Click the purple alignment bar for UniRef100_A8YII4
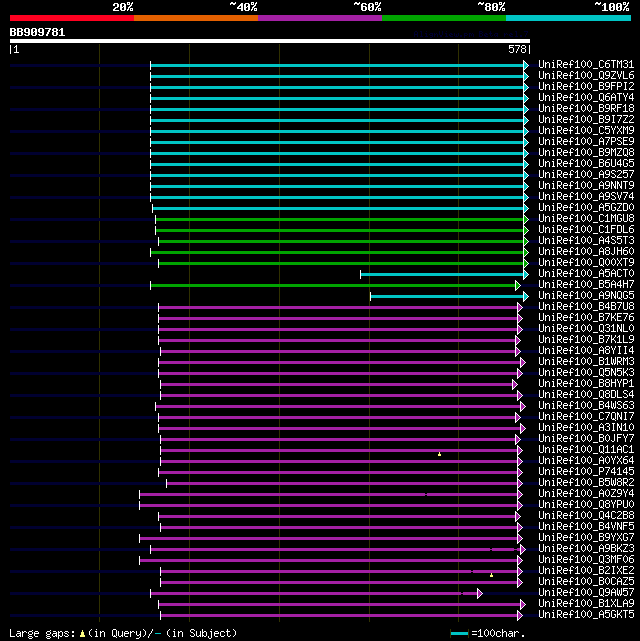This screenshot has width=640, height=641. (338, 352)
